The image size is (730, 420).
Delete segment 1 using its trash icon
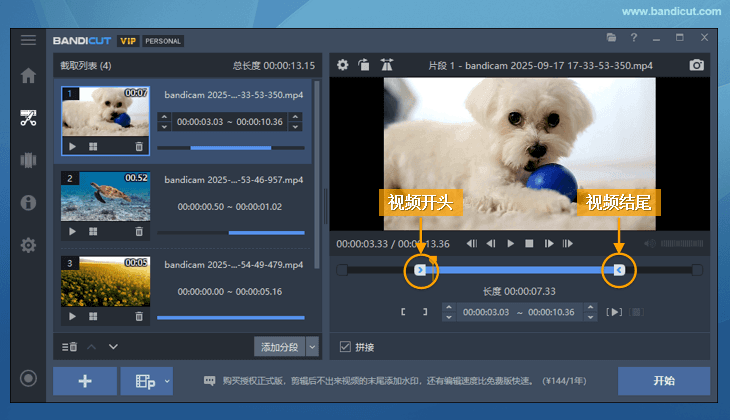point(139,146)
